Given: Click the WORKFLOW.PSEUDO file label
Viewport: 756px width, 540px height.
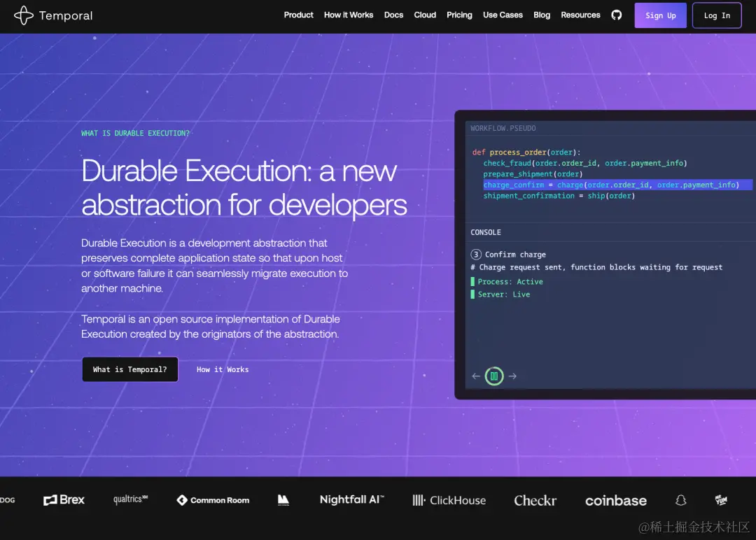Looking at the screenshot, I should point(503,128).
